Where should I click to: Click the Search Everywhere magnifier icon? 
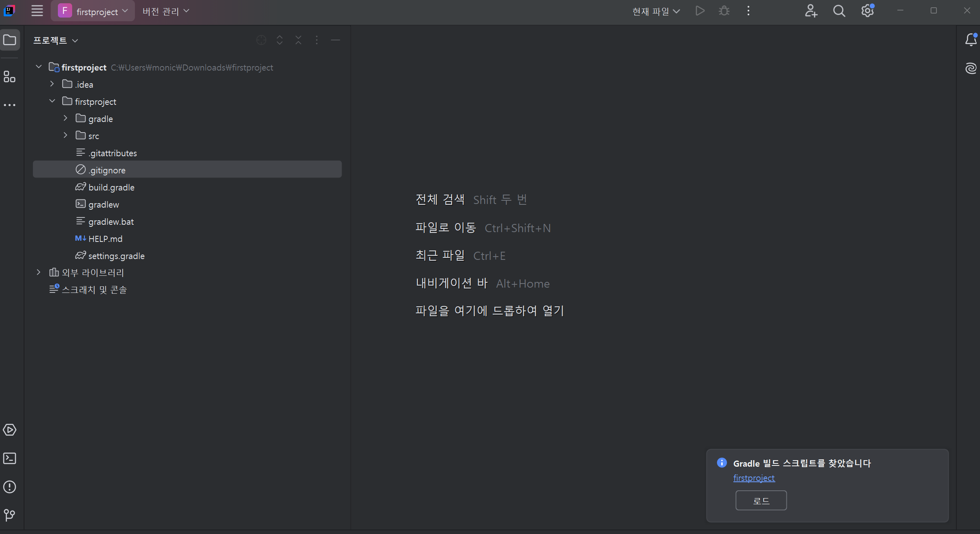pos(839,11)
